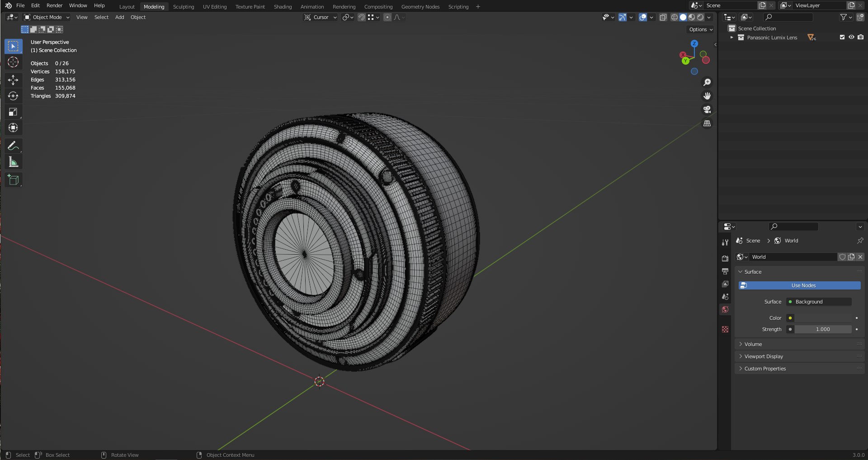The image size is (868, 460).
Task: Click the Use Nodes button
Action: (799, 285)
